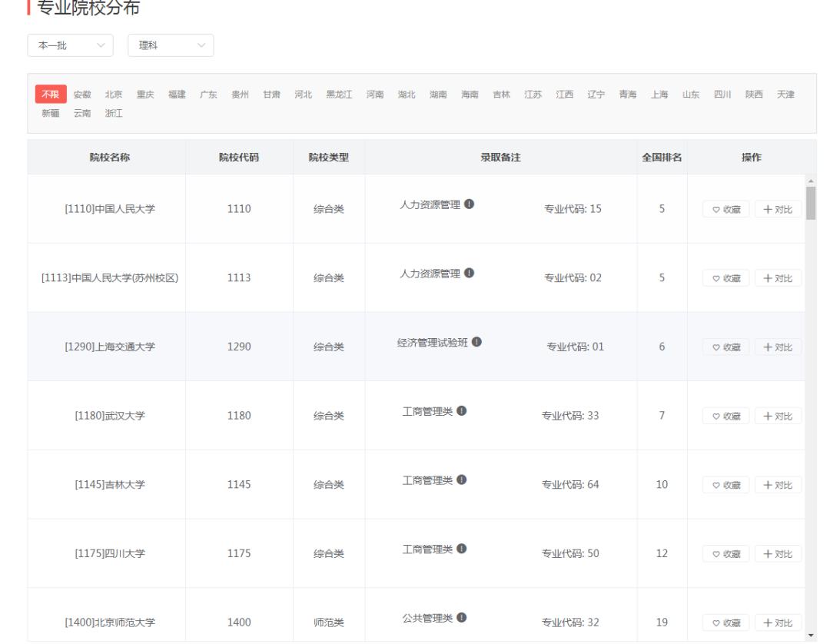Filter by 海南 region

pyautogui.click(x=470, y=95)
